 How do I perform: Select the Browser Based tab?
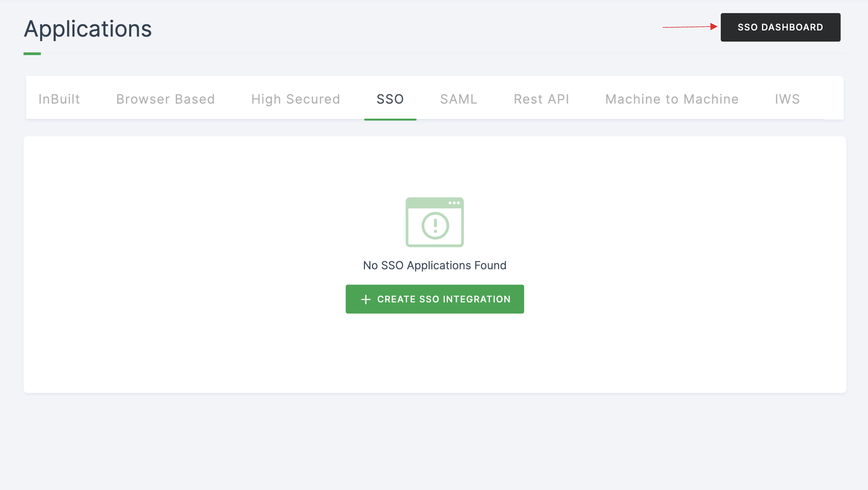tap(165, 99)
